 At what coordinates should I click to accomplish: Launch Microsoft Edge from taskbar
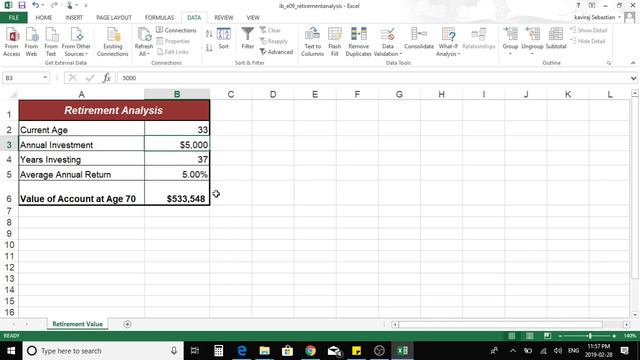click(242, 351)
